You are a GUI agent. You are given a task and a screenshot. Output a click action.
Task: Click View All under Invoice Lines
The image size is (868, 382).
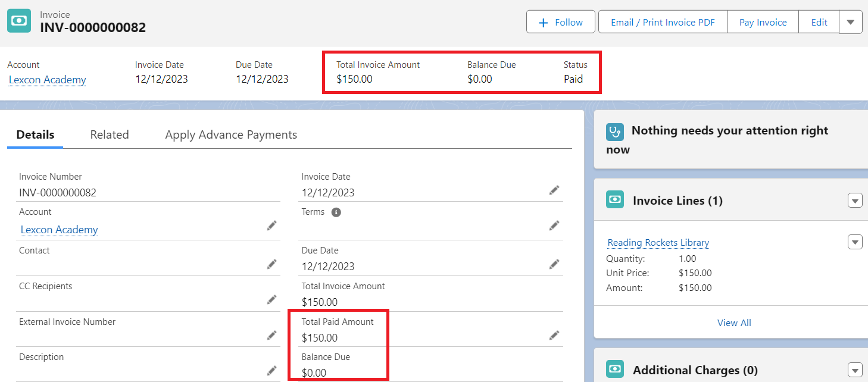733,322
